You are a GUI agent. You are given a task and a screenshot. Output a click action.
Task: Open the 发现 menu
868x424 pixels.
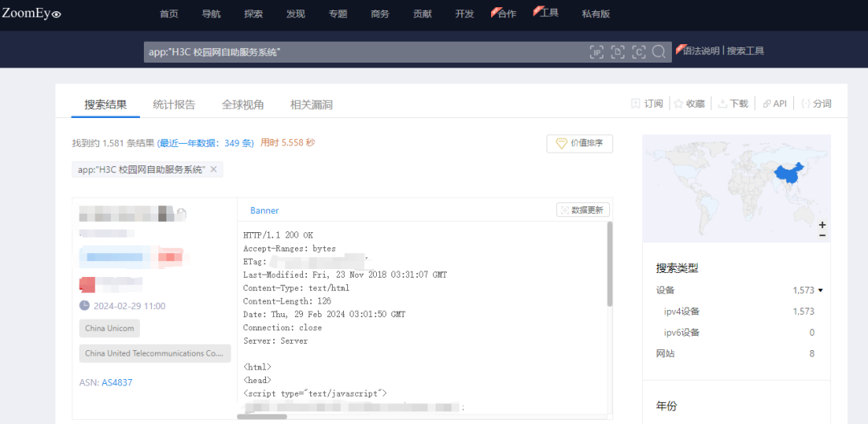click(x=295, y=14)
